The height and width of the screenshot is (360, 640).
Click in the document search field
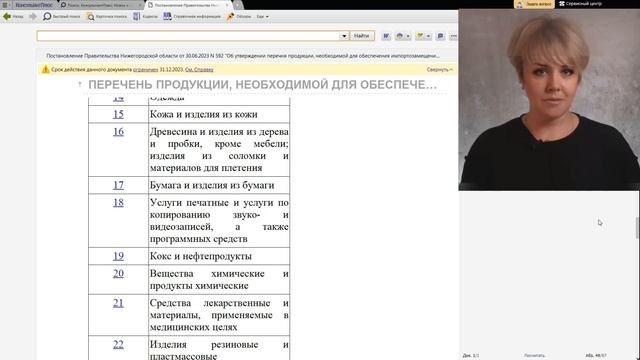click(188, 36)
